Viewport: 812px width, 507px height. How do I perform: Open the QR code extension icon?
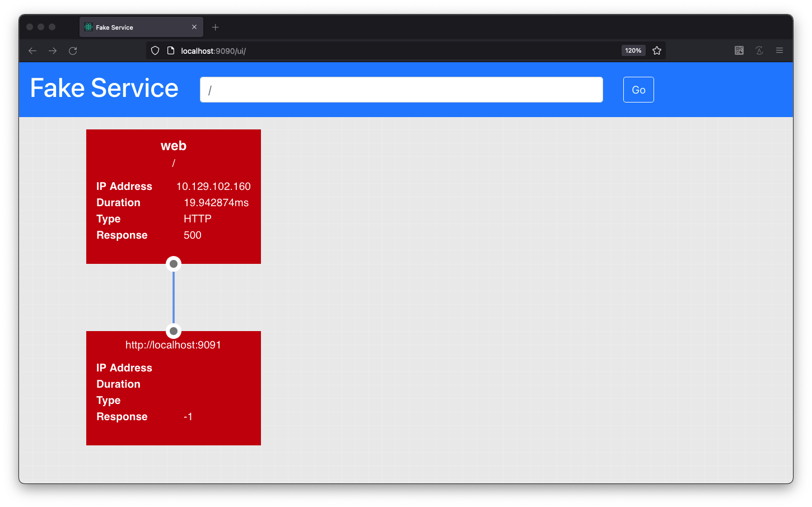[739, 51]
